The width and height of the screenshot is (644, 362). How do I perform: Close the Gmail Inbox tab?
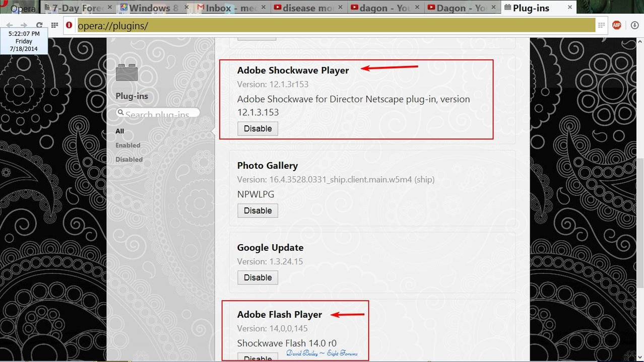point(264,8)
